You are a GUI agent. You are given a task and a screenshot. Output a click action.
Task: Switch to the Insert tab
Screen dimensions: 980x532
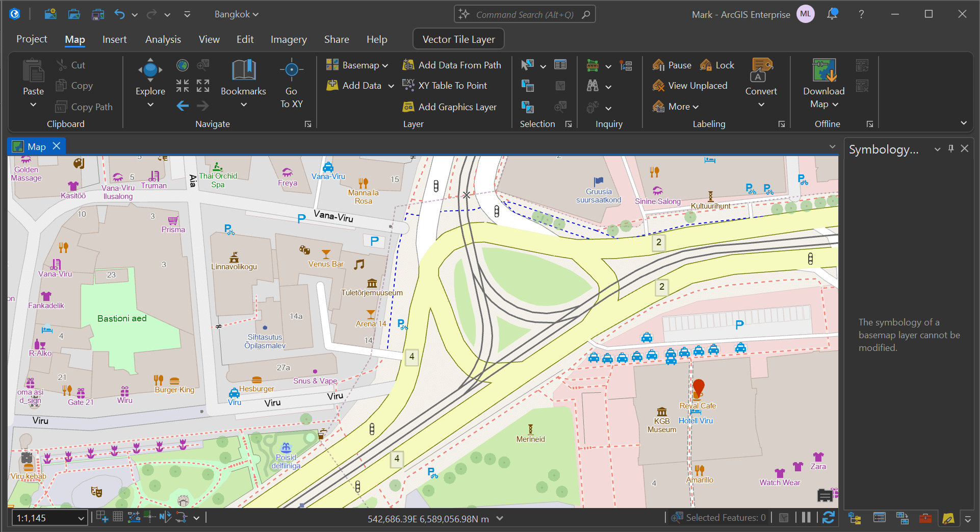(x=114, y=39)
